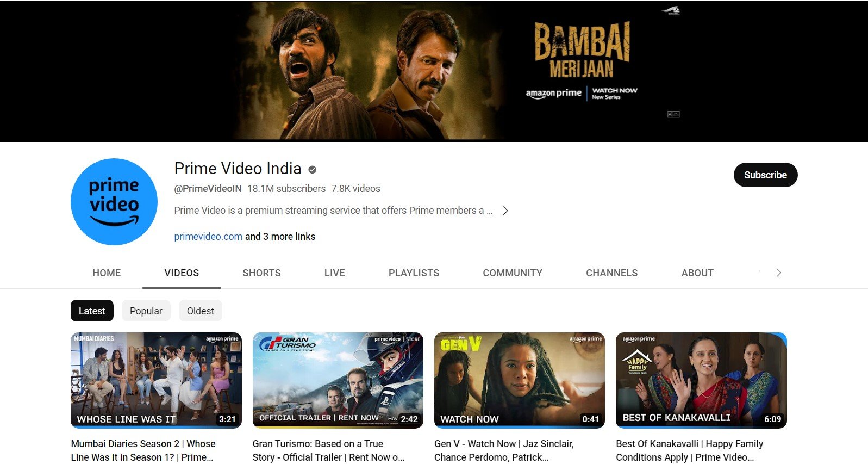This screenshot has height=464, width=868.
Task: Show more tabs with right chevron
Action: click(778, 273)
